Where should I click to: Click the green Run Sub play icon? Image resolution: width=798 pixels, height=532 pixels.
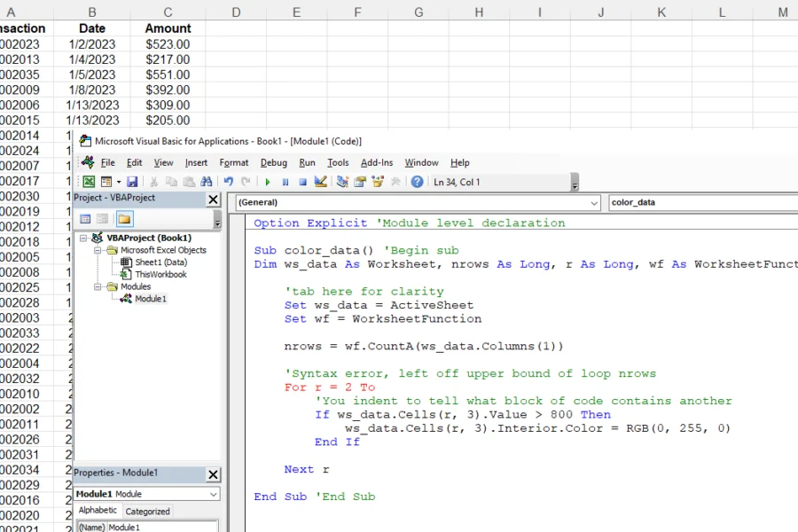268,182
